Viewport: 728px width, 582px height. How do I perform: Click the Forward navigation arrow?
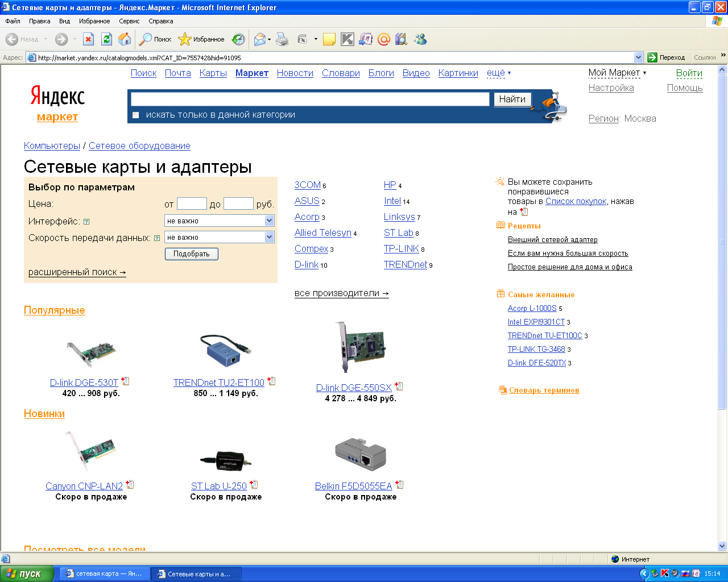[x=61, y=39]
